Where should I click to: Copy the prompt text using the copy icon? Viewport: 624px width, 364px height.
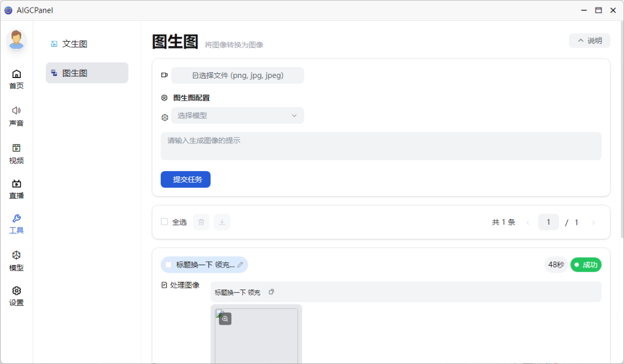(x=271, y=292)
